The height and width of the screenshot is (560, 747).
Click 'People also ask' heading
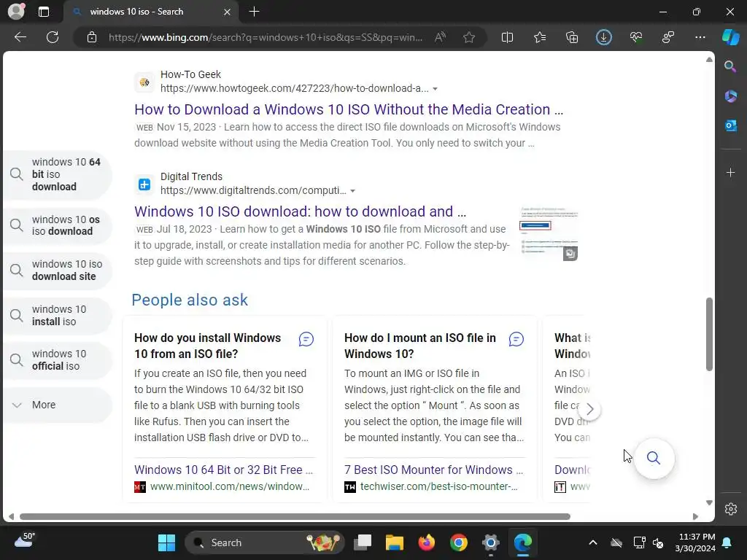tap(190, 300)
